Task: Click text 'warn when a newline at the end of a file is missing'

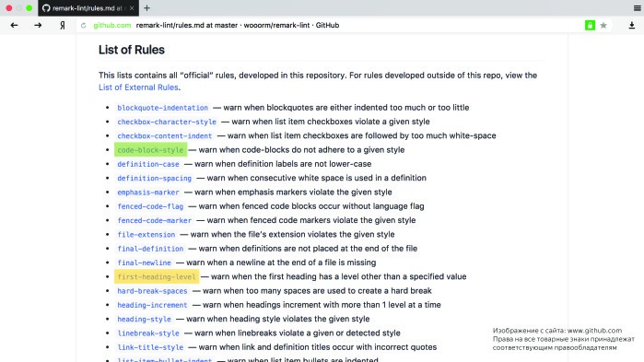Action: pos(281,263)
